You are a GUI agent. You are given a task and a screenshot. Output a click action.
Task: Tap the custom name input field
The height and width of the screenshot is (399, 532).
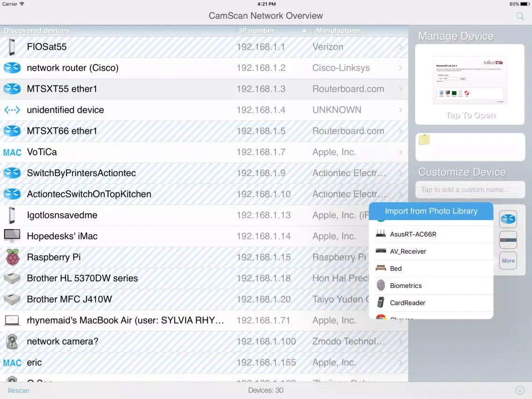click(x=470, y=190)
